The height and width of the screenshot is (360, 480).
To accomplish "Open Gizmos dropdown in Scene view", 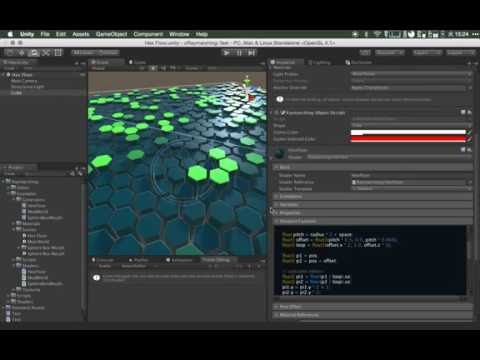I will [193, 68].
